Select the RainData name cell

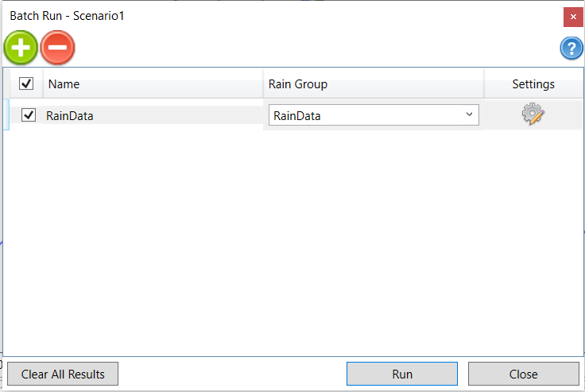[151, 115]
